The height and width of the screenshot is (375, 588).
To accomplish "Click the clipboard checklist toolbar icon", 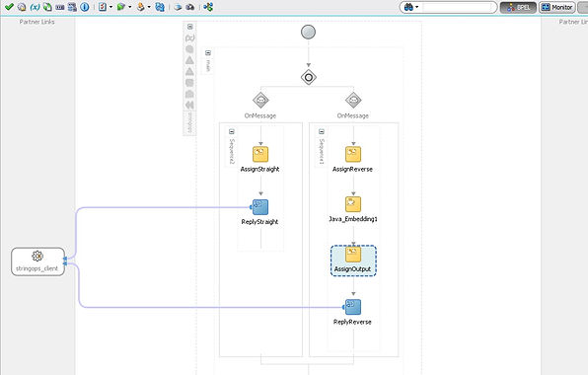I will coord(103,7).
